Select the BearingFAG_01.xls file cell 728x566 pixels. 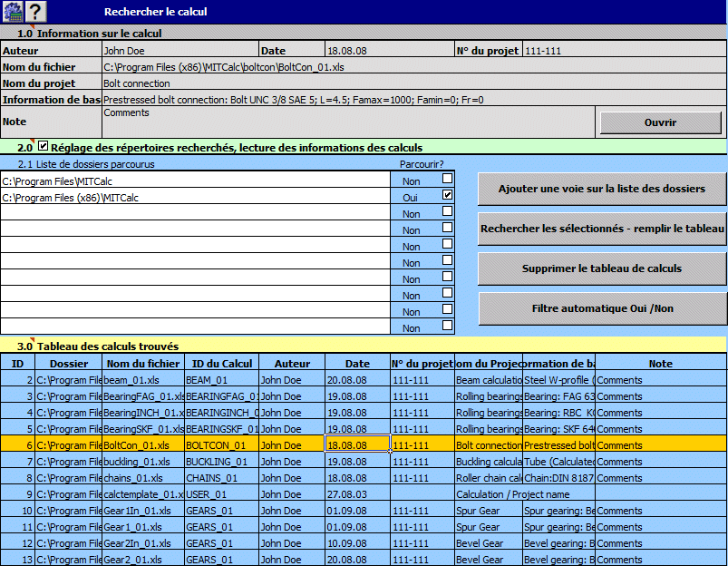coord(143,395)
